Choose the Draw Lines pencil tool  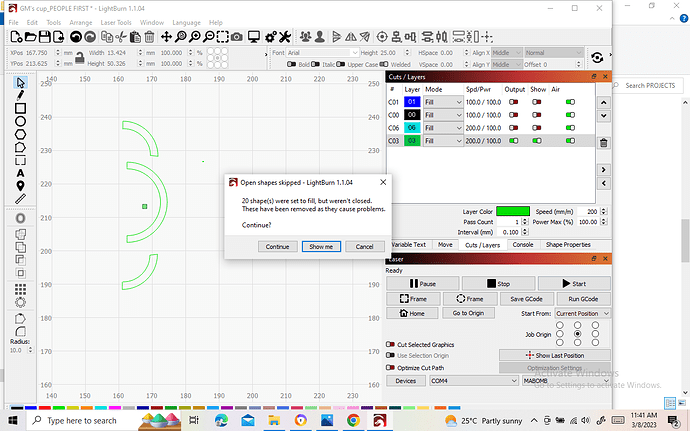coord(20,95)
